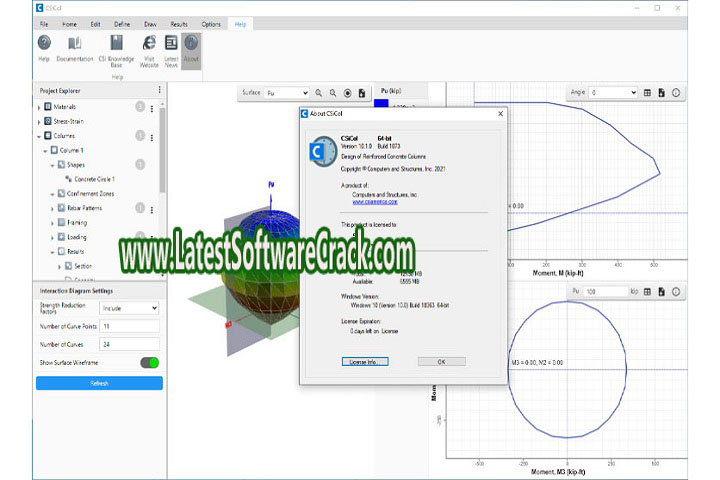Switch to the Results ribbon tab
The image size is (720, 480).
coord(179,23)
